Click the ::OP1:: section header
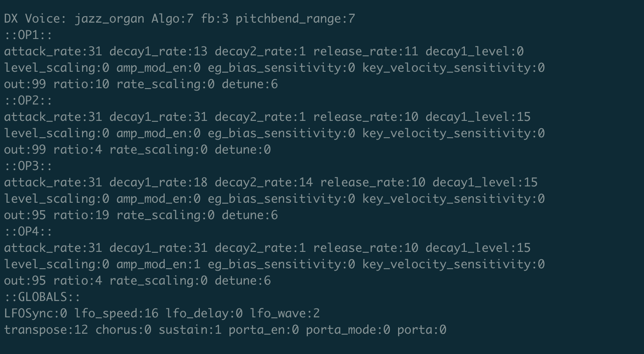Viewport: 644px width, 354px height. tap(28, 35)
